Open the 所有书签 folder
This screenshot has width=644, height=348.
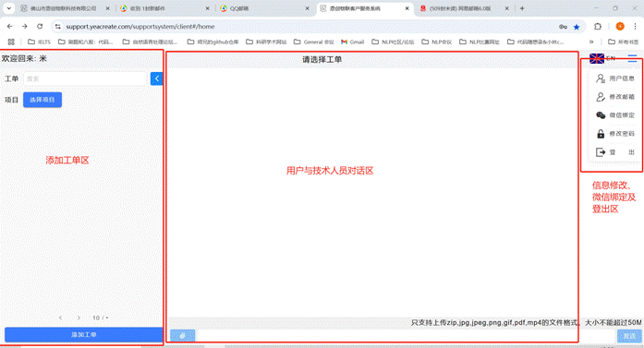[623, 42]
